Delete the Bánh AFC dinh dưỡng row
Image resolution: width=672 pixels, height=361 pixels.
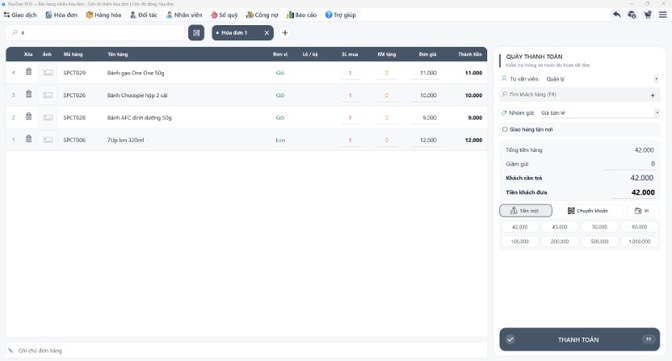click(x=28, y=117)
